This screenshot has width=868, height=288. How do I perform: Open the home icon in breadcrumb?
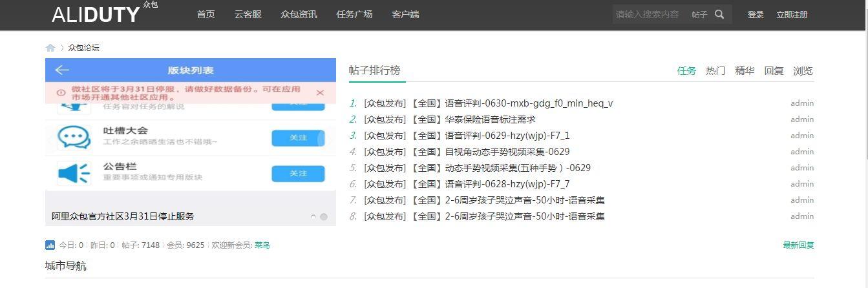(x=50, y=48)
